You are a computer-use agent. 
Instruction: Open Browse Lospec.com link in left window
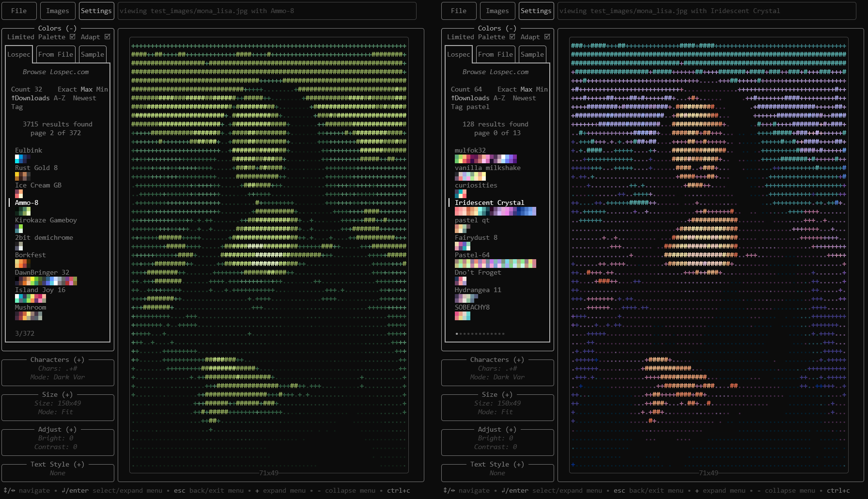[x=56, y=72]
